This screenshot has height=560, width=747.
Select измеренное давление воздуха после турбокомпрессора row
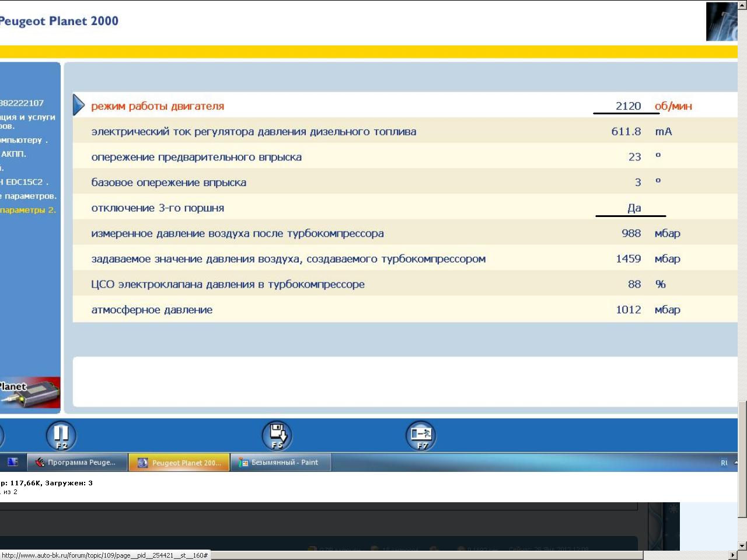pos(405,233)
